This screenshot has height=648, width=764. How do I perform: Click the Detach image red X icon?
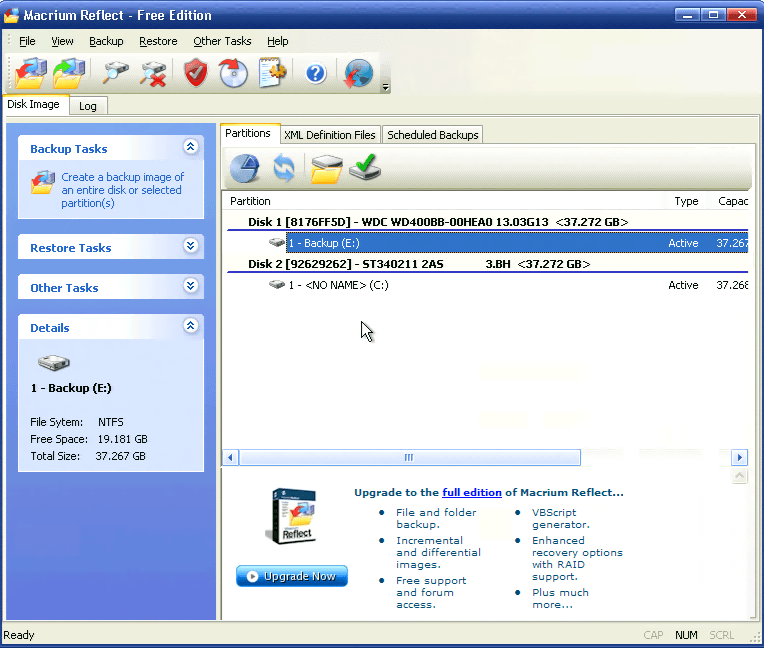153,74
